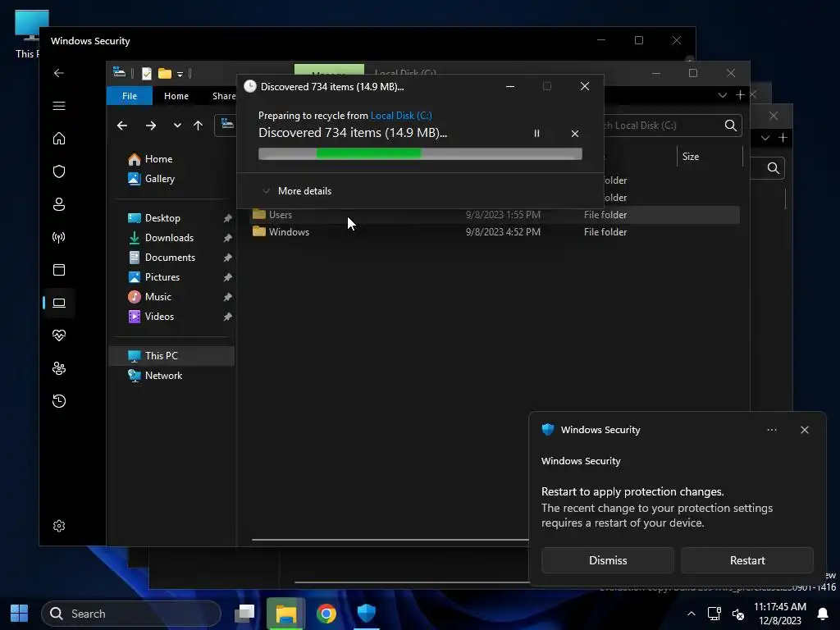Click the File Explorer back arrow
Screen dimensions: 840x630
122,126
